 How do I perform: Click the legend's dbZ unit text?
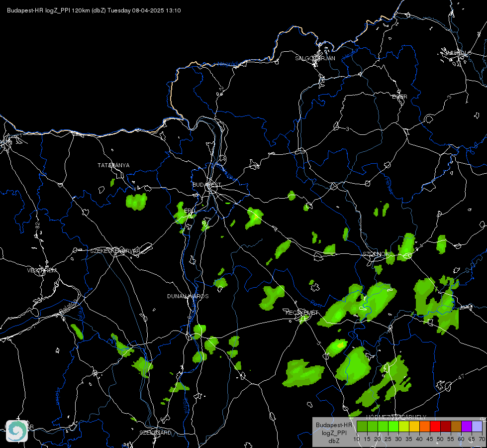coord(334,441)
